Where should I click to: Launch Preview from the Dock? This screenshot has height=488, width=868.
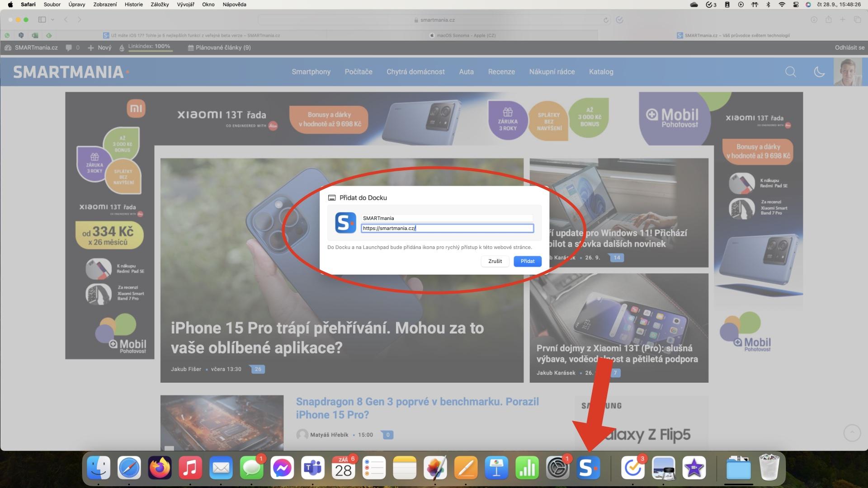(664, 468)
